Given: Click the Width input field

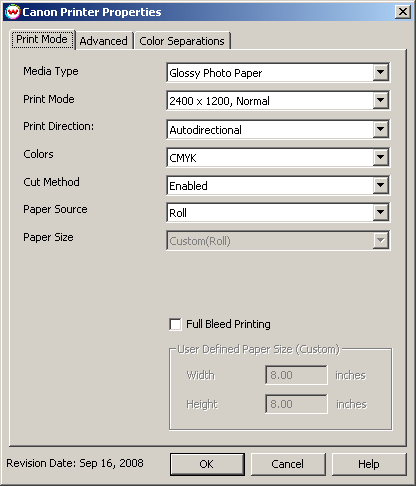Looking at the screenshot, I should (x=296, y=375).
